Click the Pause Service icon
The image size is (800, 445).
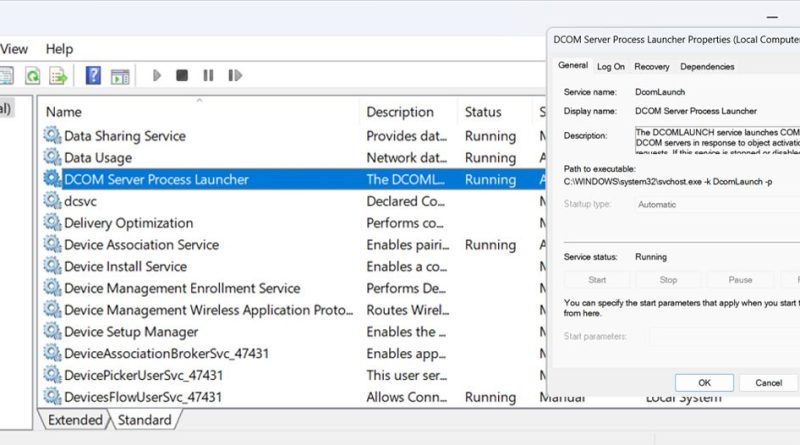coord(208,76)
